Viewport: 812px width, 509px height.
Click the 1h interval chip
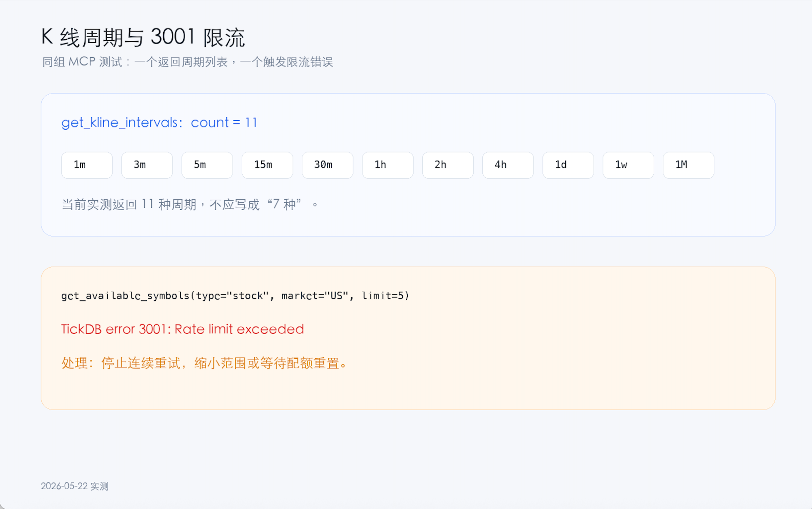[388, 165]
